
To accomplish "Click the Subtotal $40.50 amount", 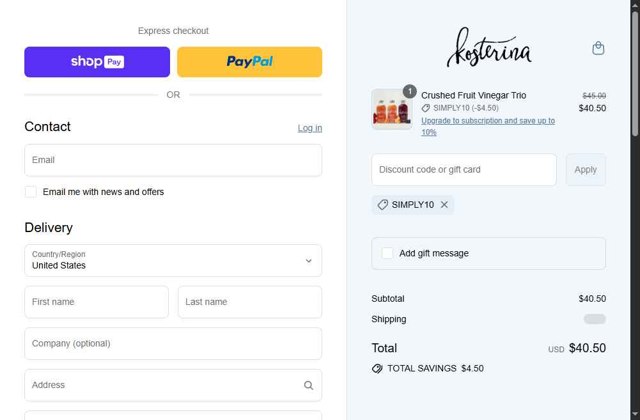I will [x=592, y=299].
